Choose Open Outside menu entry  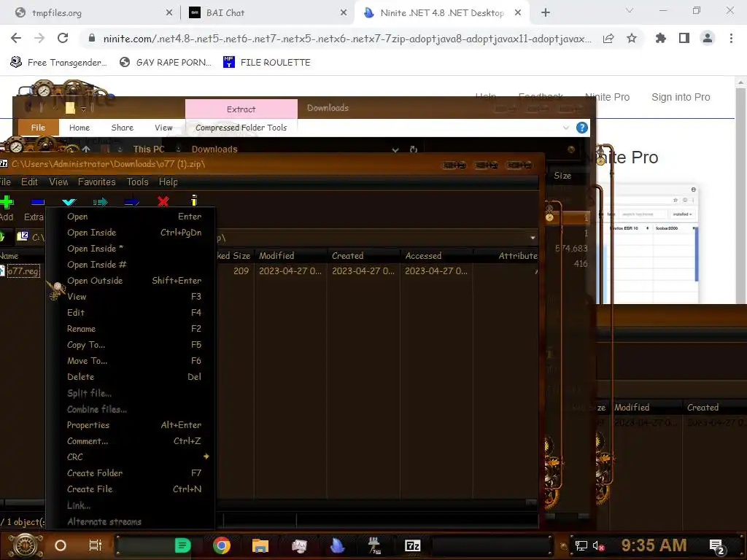point(130,281)
